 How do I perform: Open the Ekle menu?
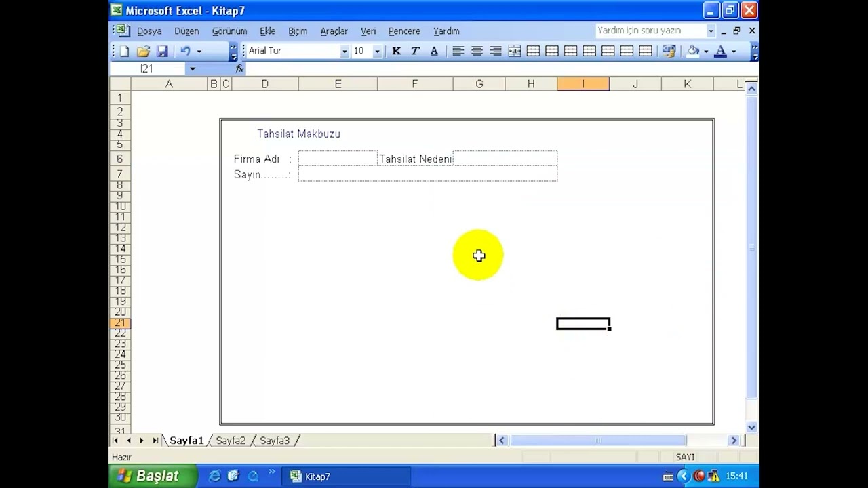pyautogui.click(x=267, y=31)
